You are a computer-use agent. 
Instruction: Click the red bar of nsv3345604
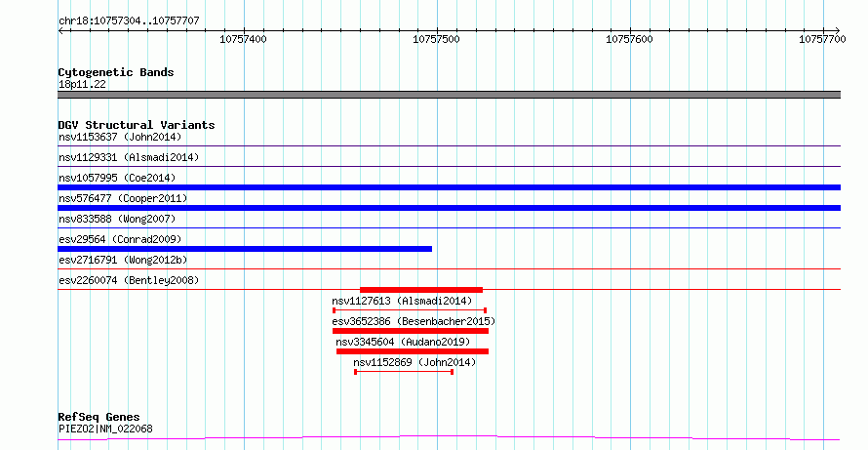(413, 351)
